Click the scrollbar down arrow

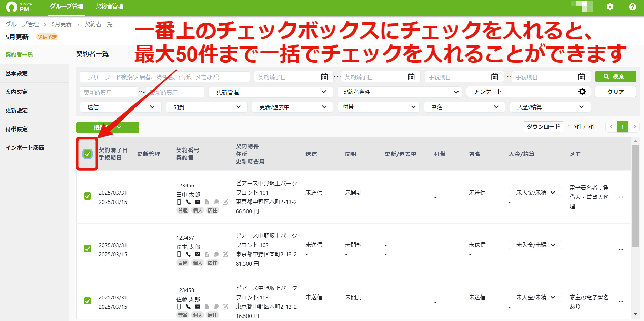coord(635,314)
